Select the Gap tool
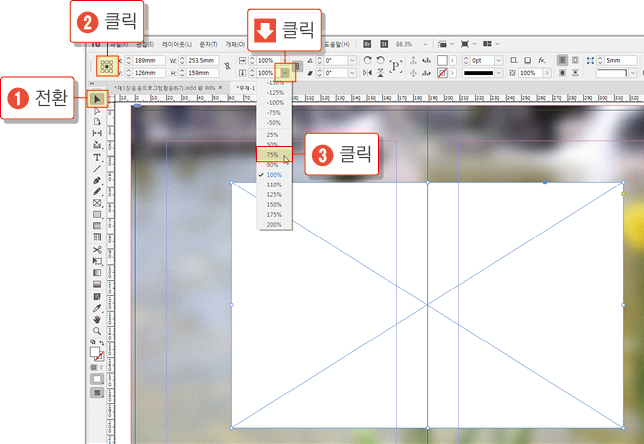The height and width of the screenshot is (444, 644). 97,133
